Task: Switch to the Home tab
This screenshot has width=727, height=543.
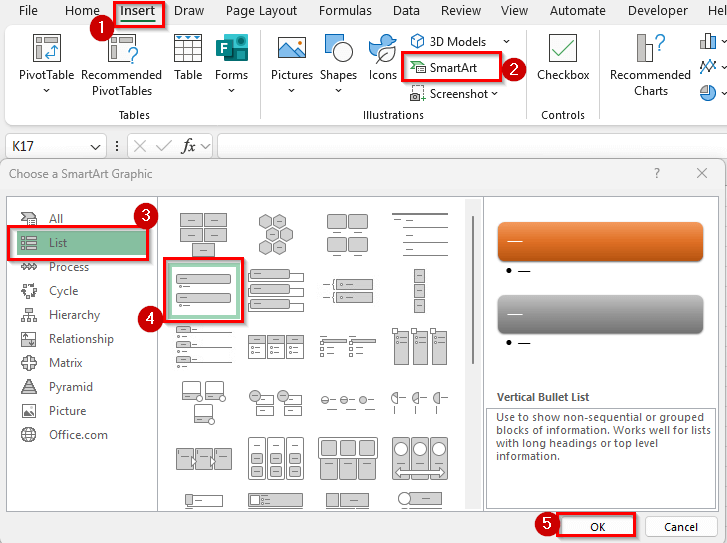Action: click(82, 11)
